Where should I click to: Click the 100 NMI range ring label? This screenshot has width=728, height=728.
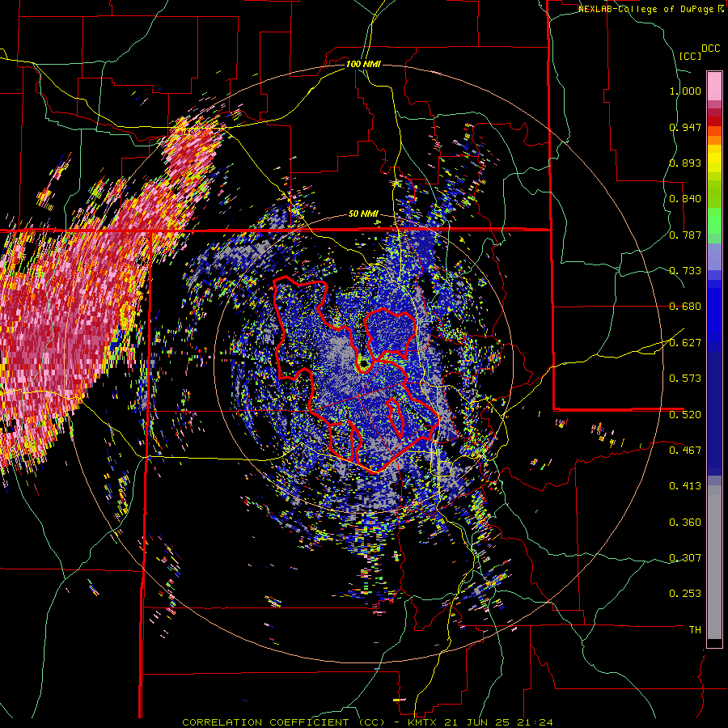coord(363,64)
